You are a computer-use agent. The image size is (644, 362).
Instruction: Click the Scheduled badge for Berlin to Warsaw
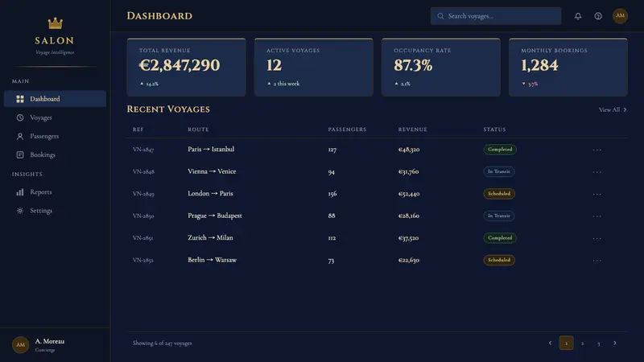click(499, 260)
